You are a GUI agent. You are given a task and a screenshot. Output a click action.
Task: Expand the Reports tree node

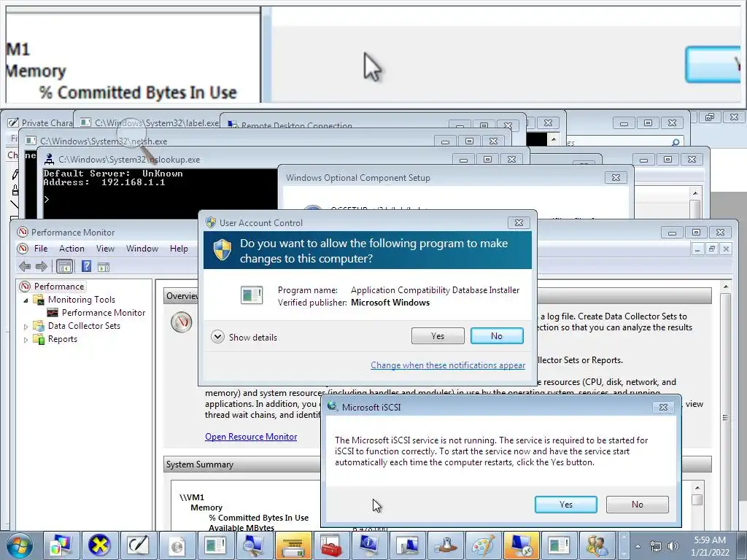tap(26, 340)
